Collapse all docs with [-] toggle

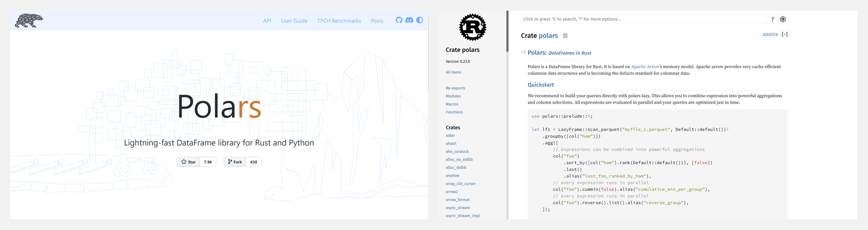pos(784,34)
